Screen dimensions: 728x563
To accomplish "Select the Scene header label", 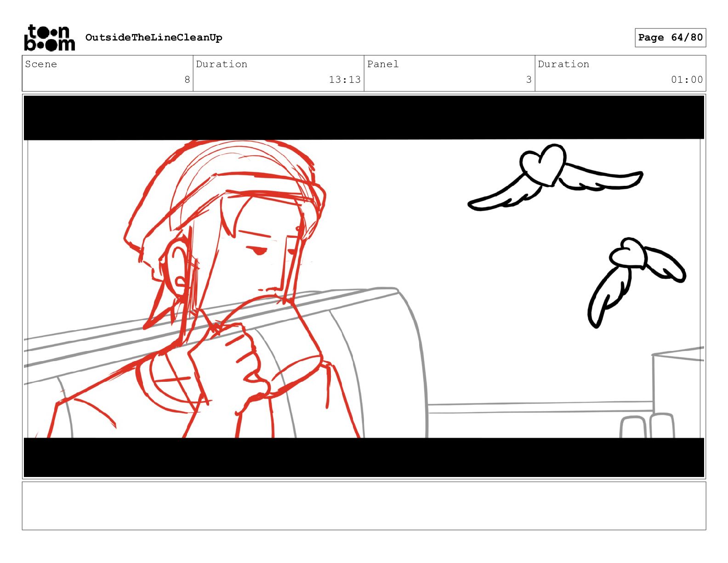I will tap(41, 64).
